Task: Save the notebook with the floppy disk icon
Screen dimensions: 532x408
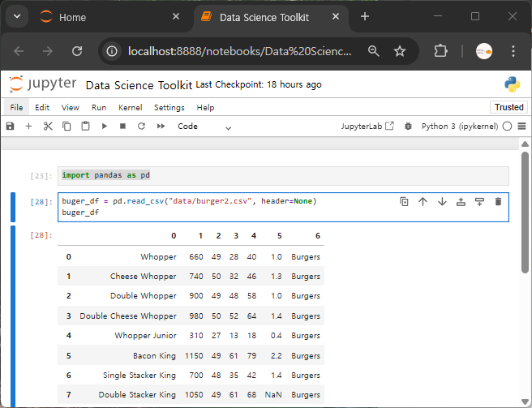Action: (11, 127)
